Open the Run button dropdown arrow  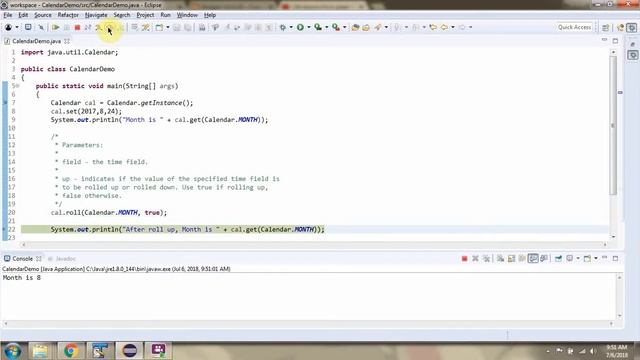pos(309,27)
